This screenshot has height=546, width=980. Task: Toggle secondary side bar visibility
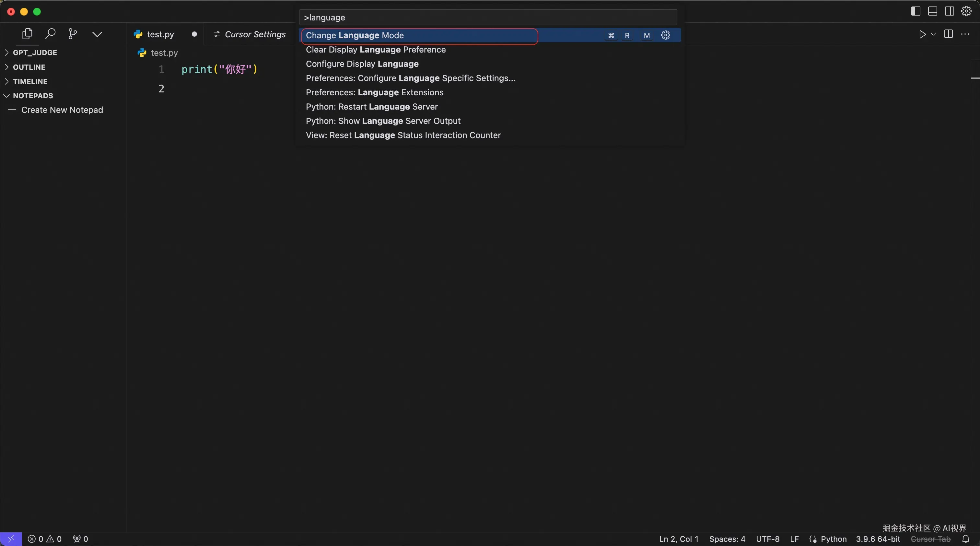point(949,11)
